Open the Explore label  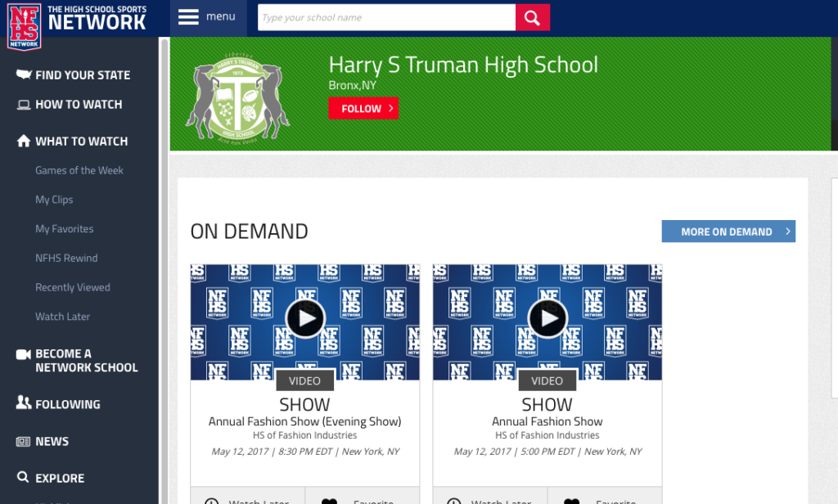(x=60, y=479)
